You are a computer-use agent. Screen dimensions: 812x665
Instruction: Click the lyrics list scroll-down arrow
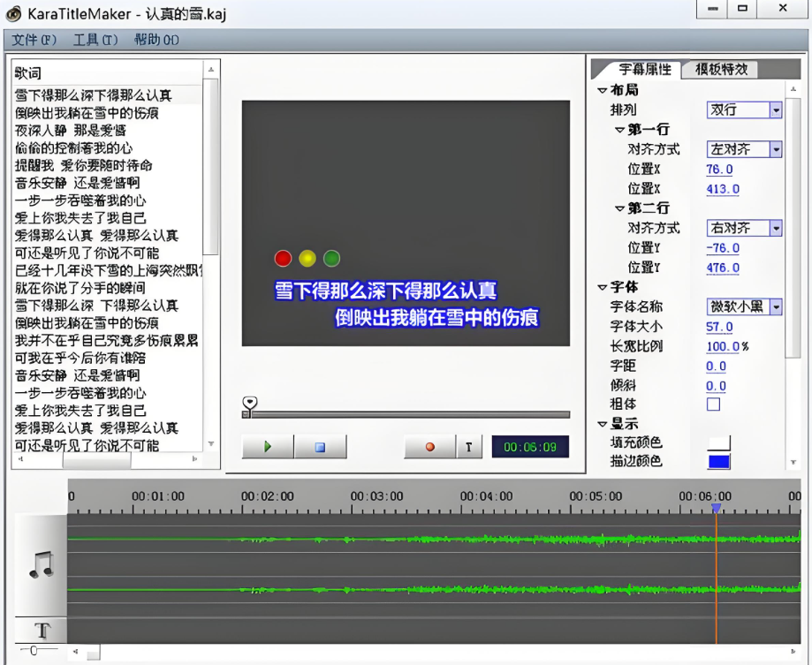(x=211, y=444)
